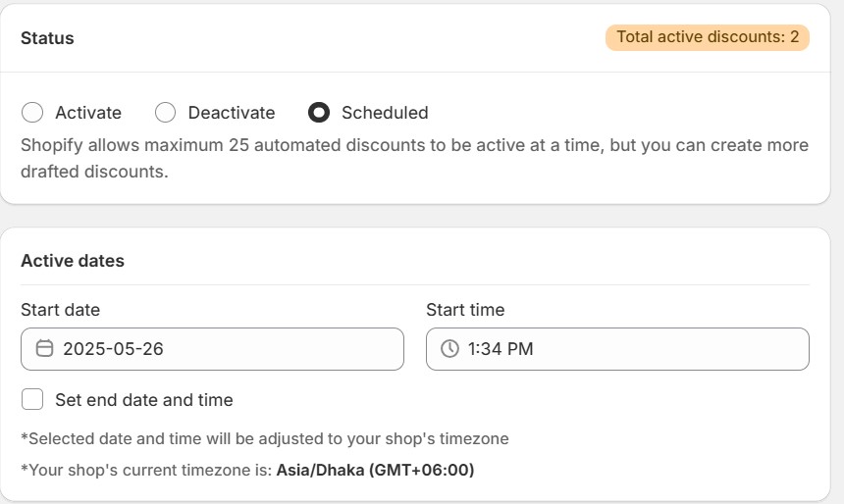Select the Deactivate radio button
This screenshot has width=844, height=504.
(166, 113)
